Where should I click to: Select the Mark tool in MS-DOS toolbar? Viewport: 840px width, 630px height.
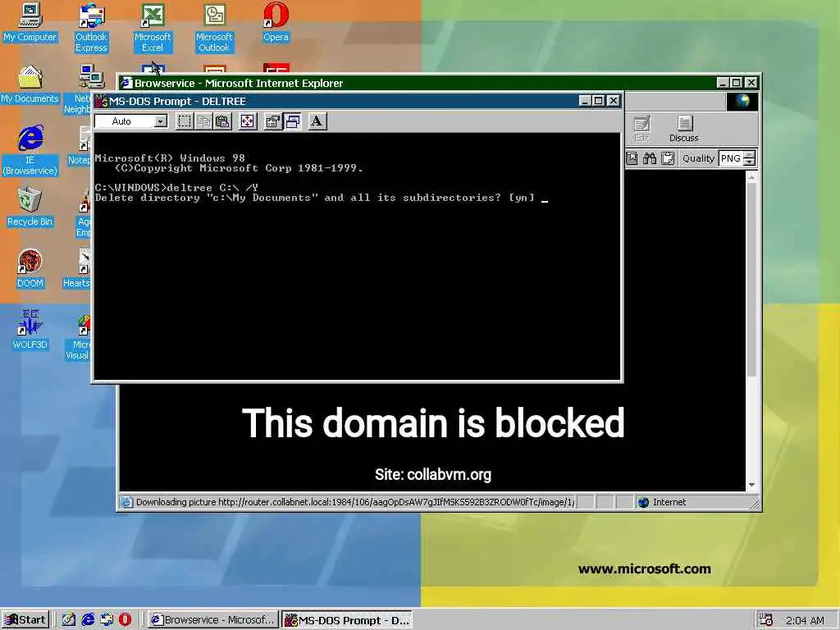[185, 121]
